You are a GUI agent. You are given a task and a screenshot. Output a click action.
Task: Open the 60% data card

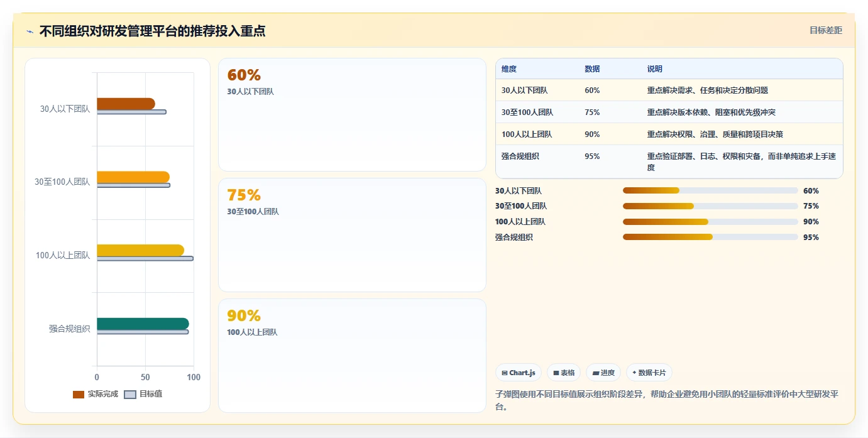352,114
